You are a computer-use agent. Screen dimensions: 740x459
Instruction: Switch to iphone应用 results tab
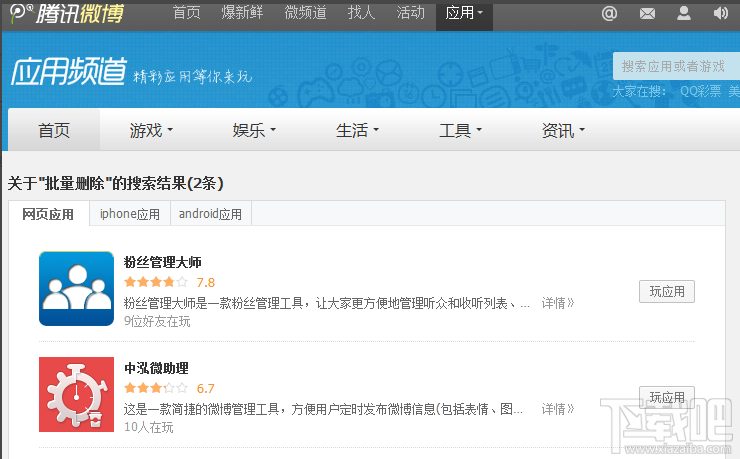[130, 214]
